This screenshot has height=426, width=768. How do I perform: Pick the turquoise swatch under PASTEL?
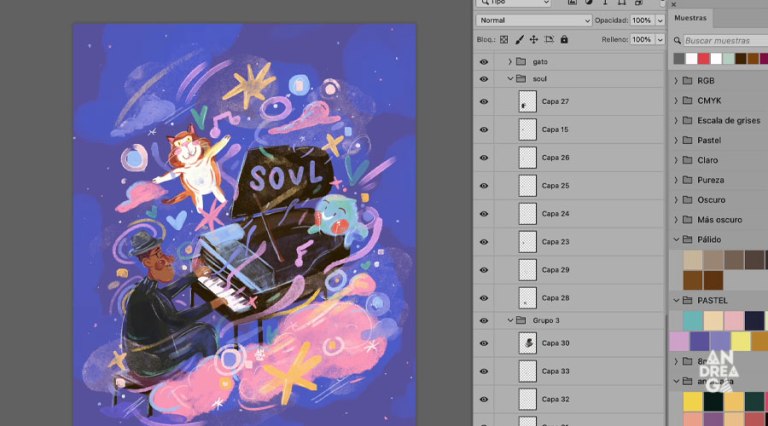coord(693,321)
